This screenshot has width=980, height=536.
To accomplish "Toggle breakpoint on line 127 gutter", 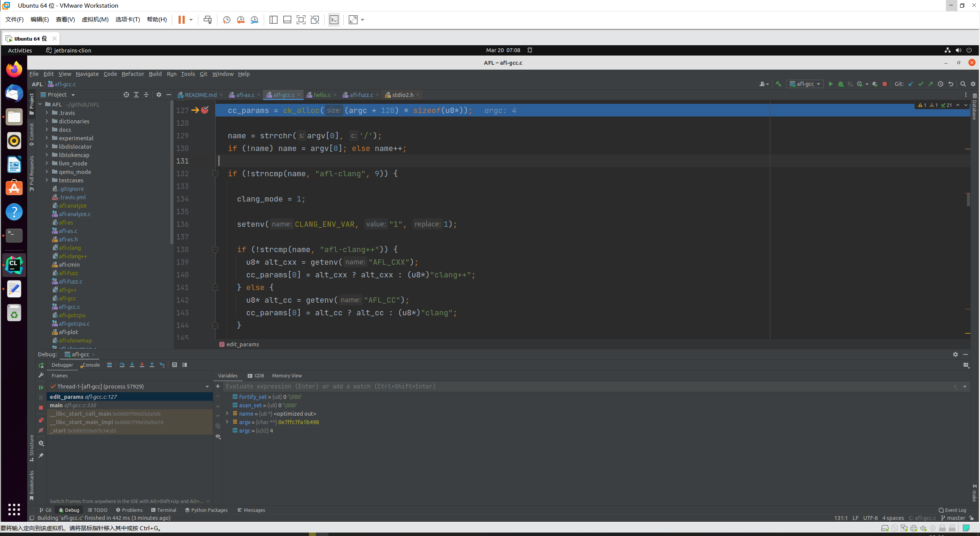I will (205, 110).
